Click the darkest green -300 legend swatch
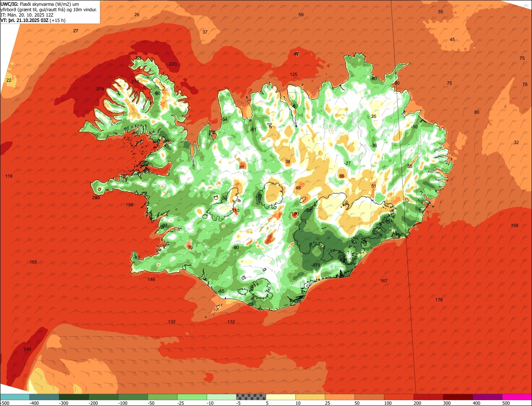532x406 pixels. [74, 397]
